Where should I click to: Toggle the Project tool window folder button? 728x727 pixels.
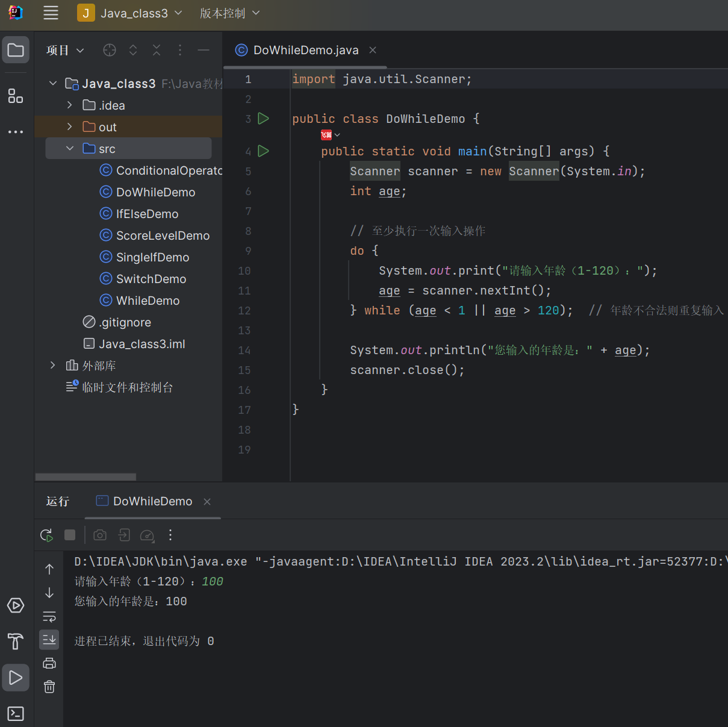(x=16, y=50)
